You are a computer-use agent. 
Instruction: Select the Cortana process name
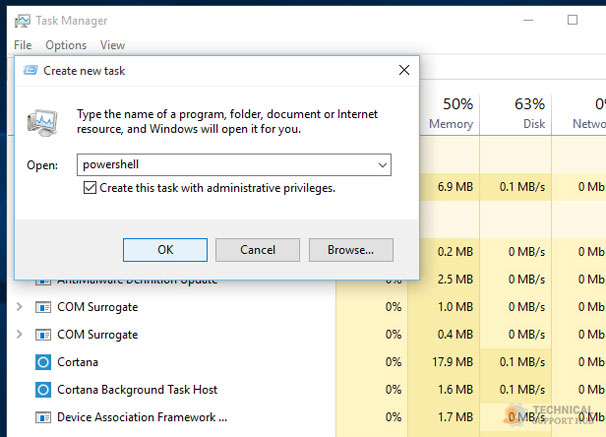[x=78, y=362]
